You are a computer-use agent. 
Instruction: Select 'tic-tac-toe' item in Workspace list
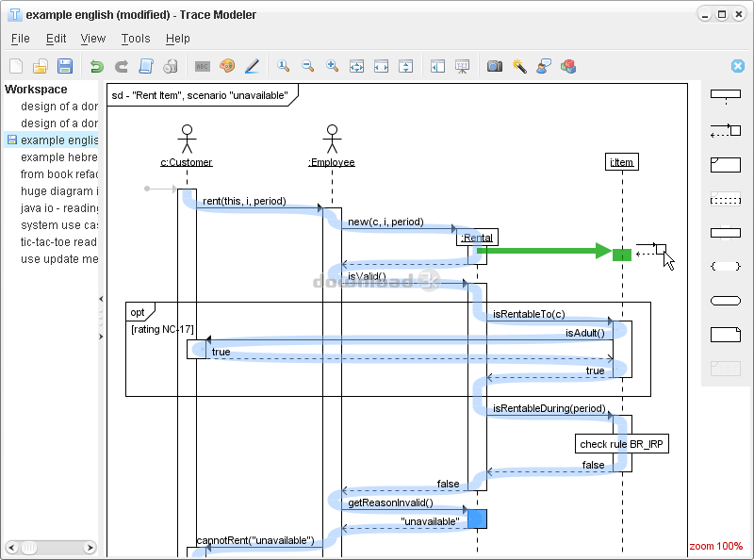pyautogui.click(x=58, y=242)
